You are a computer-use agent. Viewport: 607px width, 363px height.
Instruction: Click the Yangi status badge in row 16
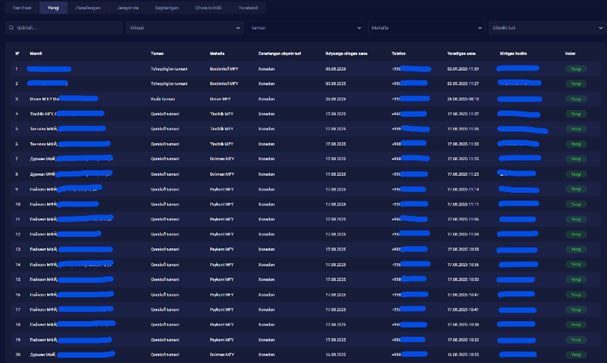point(576,295)
